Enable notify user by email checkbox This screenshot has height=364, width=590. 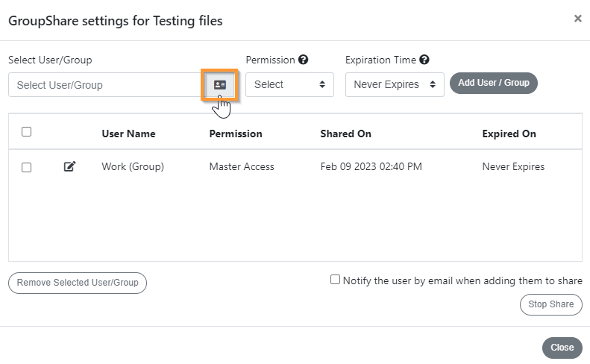tap(335, 279)
